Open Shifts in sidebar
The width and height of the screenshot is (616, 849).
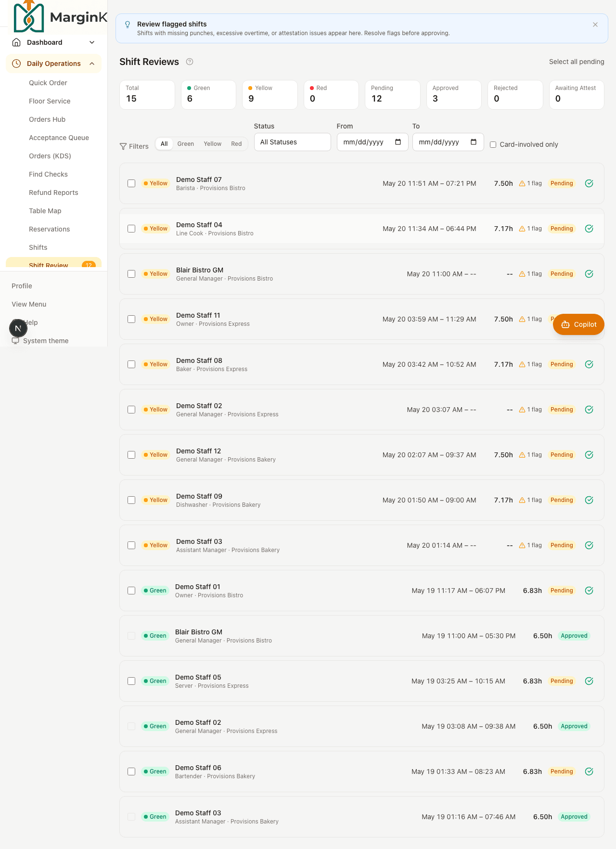(x=38, y=247)
